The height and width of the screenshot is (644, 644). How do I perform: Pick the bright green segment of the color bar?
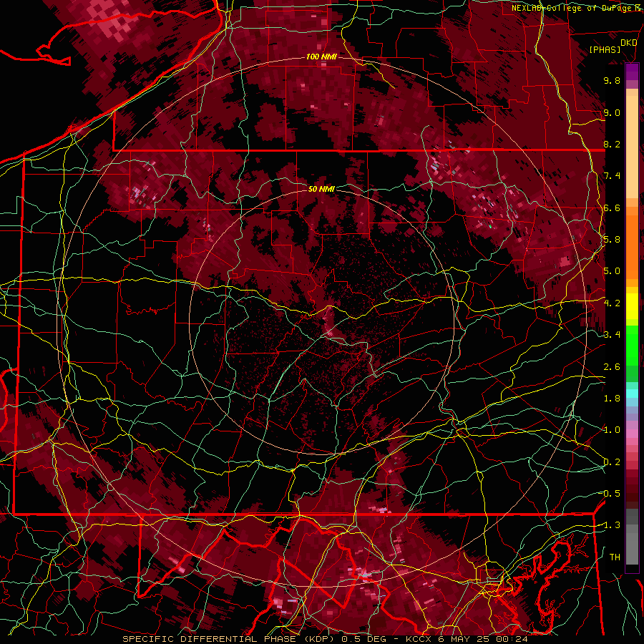tap(632, 345)
